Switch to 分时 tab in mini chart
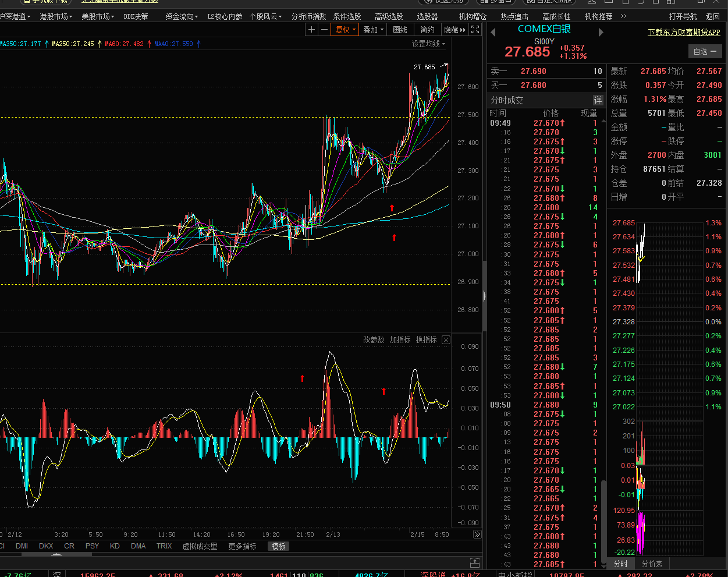 click(621, 564)
